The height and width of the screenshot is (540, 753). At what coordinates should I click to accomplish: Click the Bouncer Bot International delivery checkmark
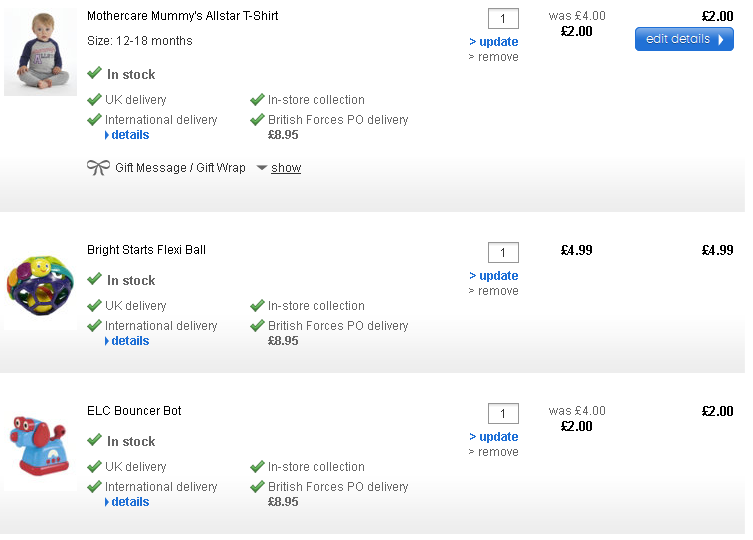click(94, 487)
